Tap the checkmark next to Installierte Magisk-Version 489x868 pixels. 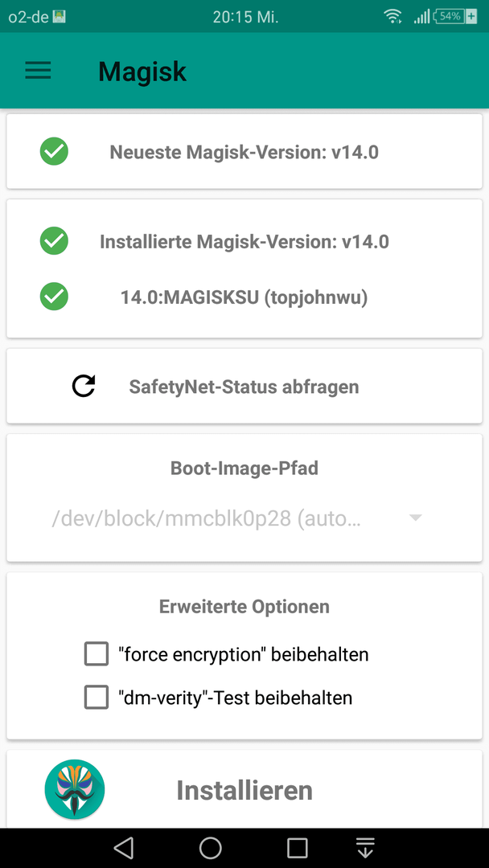pos(54,241)
